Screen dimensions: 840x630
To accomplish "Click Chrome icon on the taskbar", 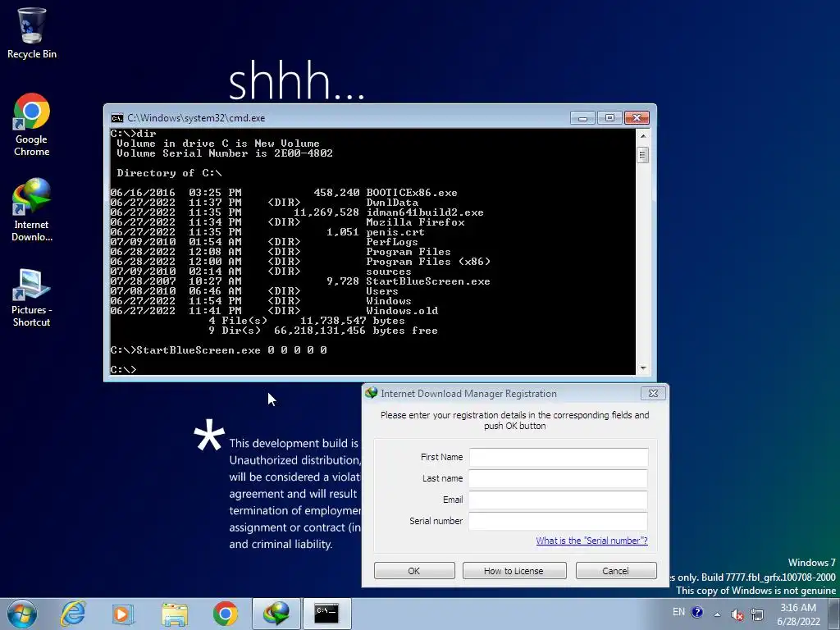I will coord(225,614).
